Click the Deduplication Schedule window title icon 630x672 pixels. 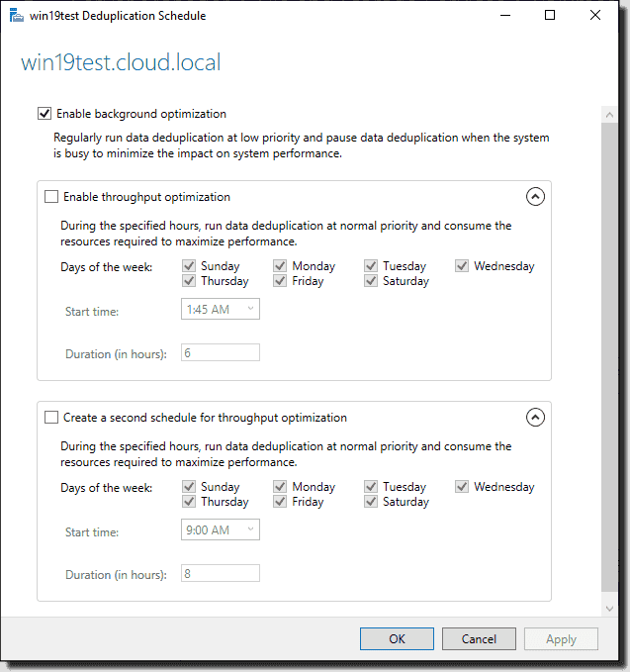[16, 16]
